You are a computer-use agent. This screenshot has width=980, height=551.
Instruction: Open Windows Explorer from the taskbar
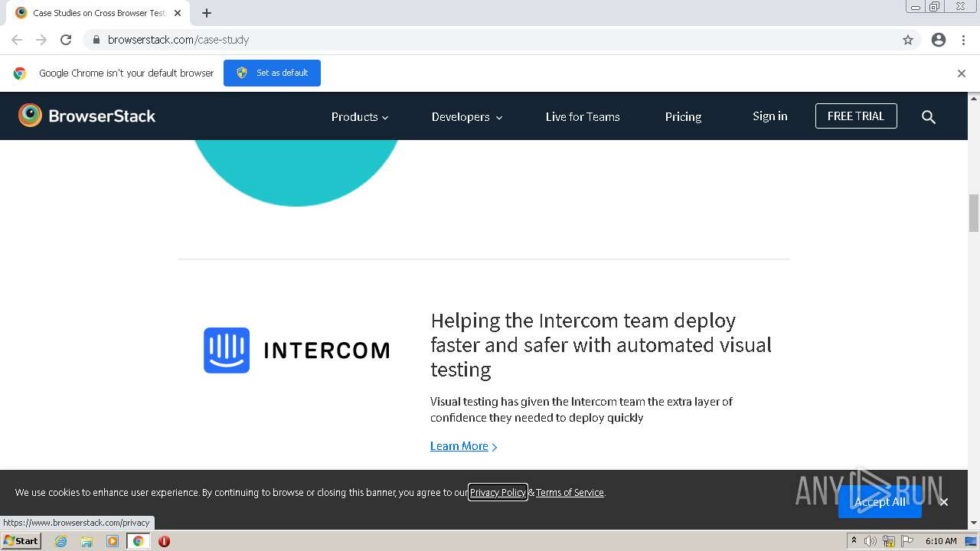[87, 541]
